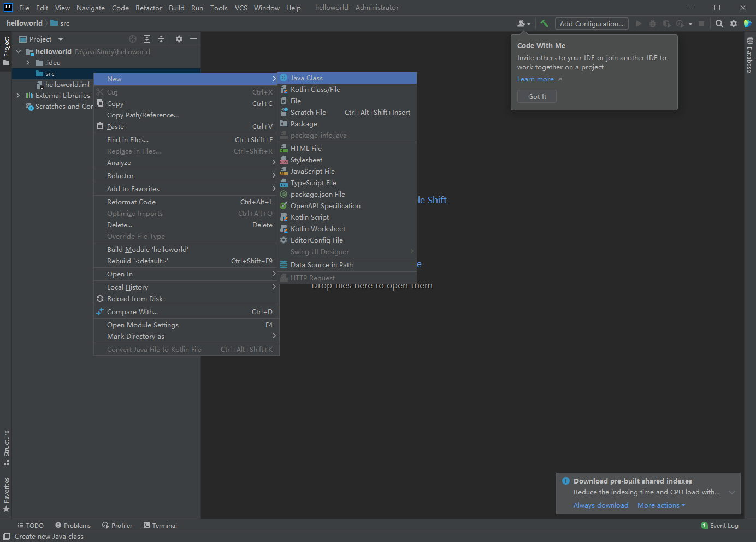756x542 pixels.
Task: Open the Event Log
Action: tap(719, 526)
